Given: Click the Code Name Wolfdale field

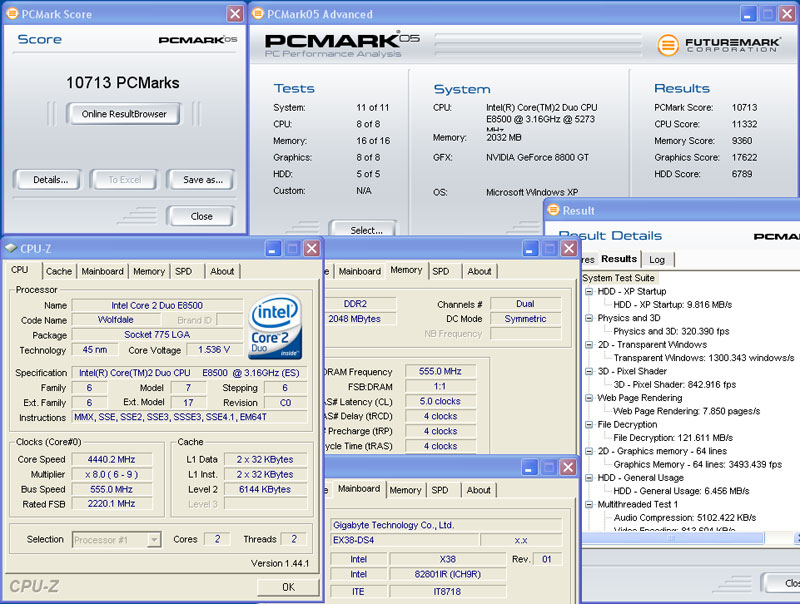Looking at the screenshot, I should (116, 320).
